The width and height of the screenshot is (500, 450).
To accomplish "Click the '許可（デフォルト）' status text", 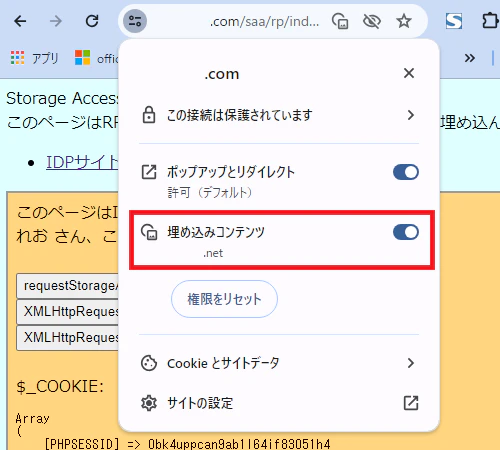I will tap(210, 192).
